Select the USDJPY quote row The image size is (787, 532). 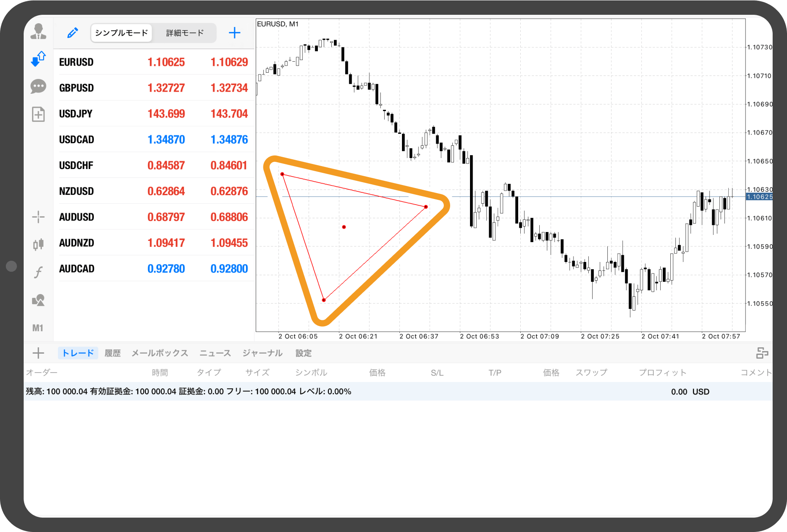[x=153, y=114]
